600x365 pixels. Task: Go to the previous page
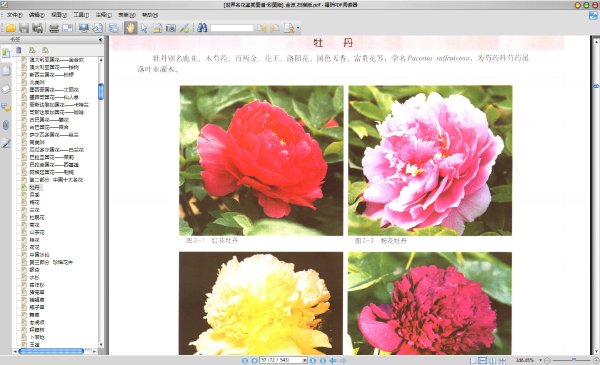pyautogui.click(x=254, y=360)
